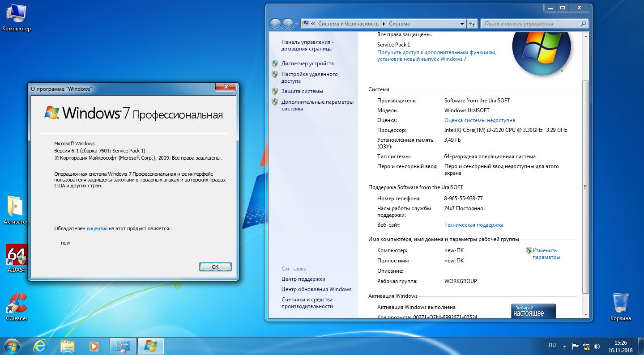Click the Intel(R) Core(TM) i3-2120 processor text
The width and height of the screenshot is (644, 355).
pyautogui.click(x=505, y=130)
